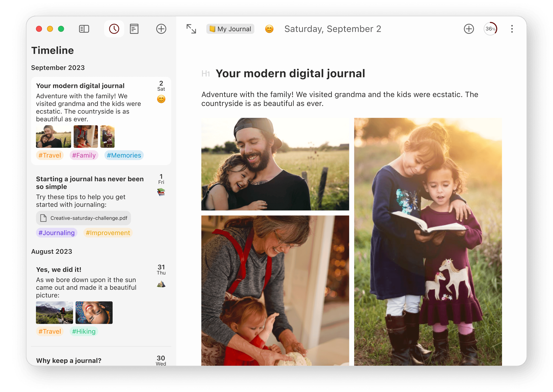Screen dimensions: 553x392
Task: Click the sidebar toggle icon
Action: coord(83,29)
